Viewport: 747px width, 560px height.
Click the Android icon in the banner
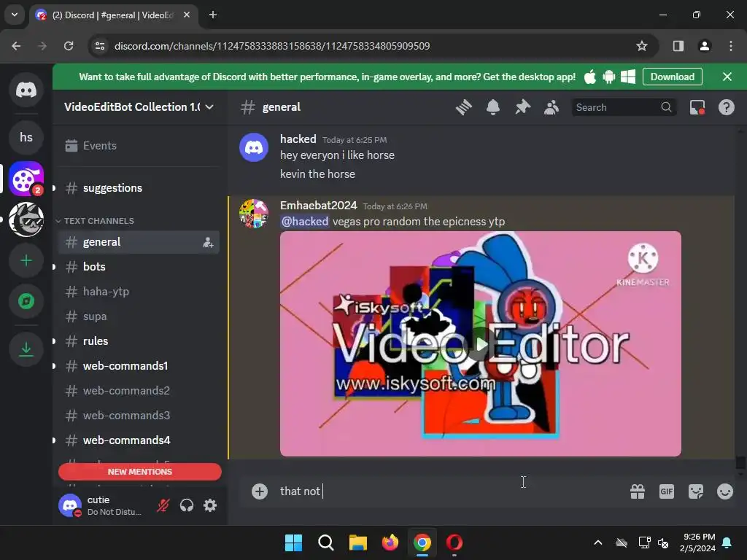609,77
